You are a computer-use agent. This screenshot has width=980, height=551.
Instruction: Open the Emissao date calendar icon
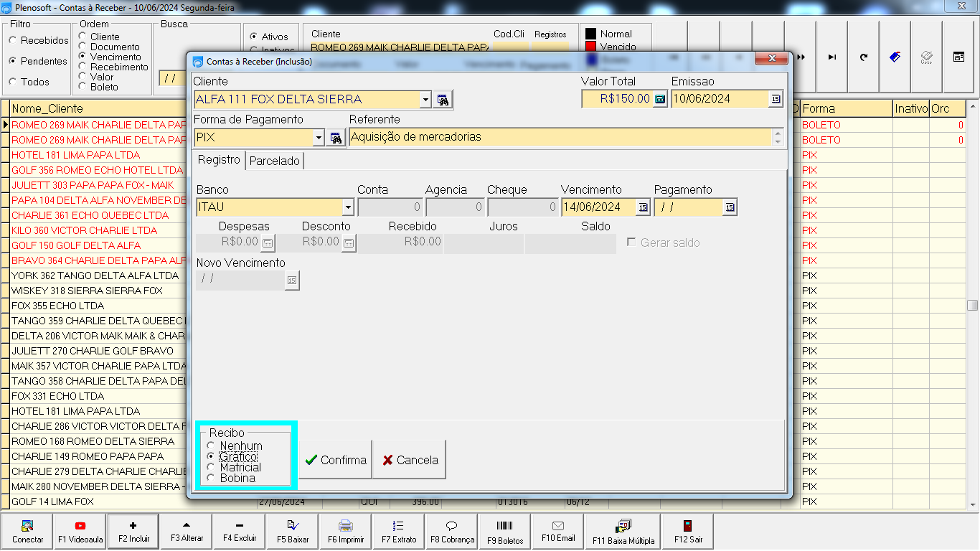pos(776,99)
